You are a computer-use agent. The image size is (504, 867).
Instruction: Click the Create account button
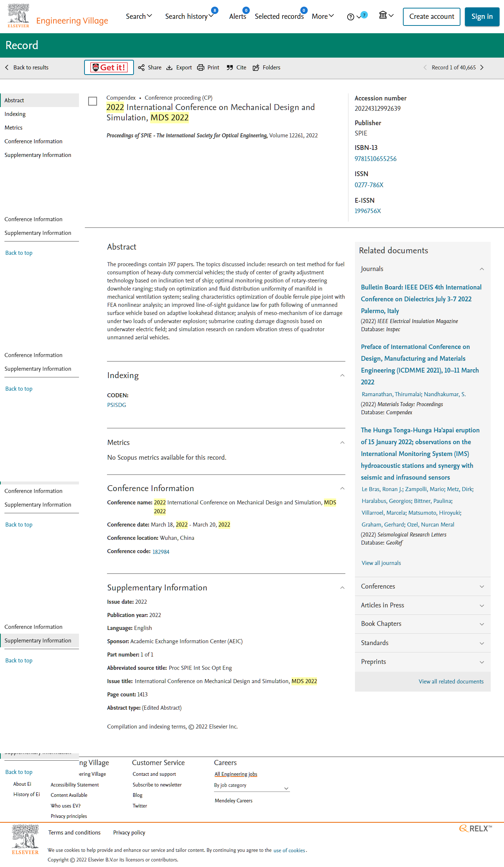click(432, 17)
